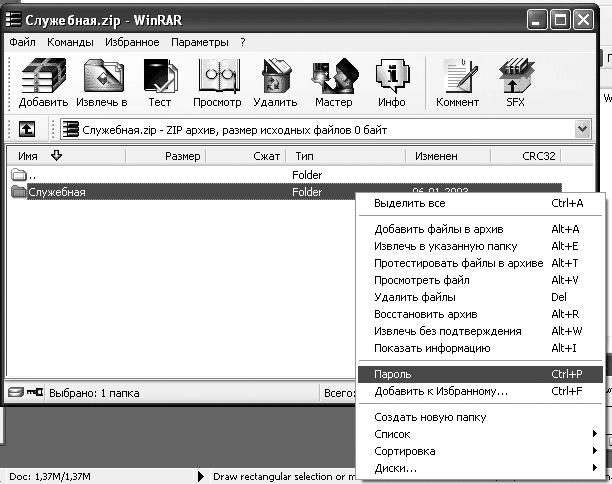Image resolution: width=612 pixels, height=484 pixels.
Task: Click the archive icon in address bar
Action: pyautogui.click(x=71, y=130)
